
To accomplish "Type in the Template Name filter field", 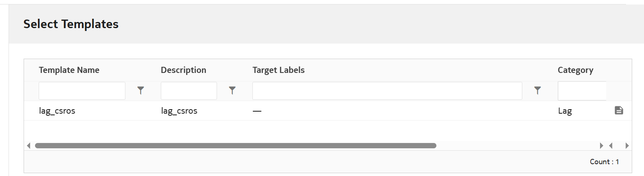I will pos(82,91).
